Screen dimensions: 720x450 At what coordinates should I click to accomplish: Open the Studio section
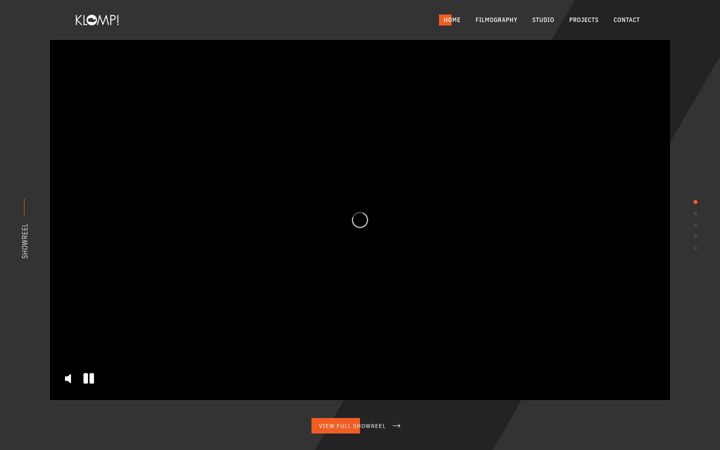pyautogui.click(x=543, y=20)
